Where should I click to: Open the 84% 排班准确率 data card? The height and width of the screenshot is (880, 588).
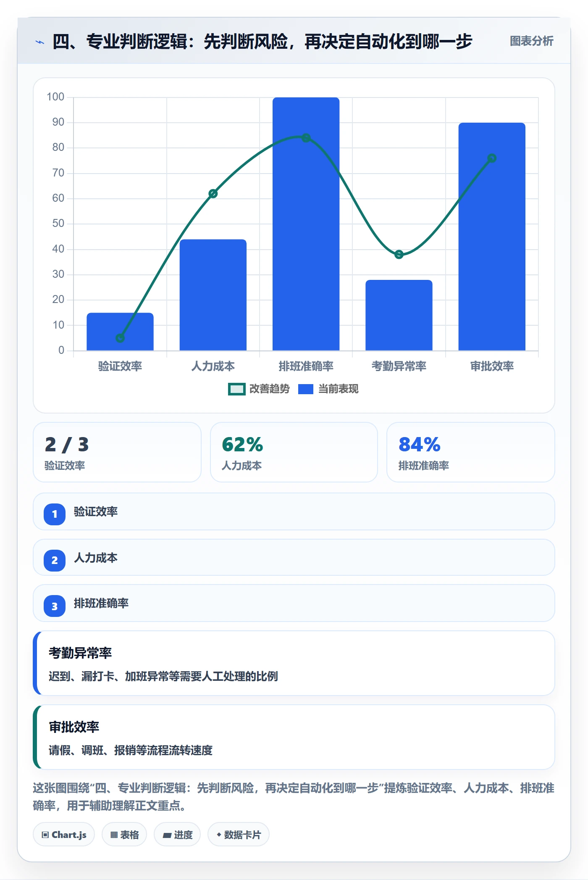point(471,452)
